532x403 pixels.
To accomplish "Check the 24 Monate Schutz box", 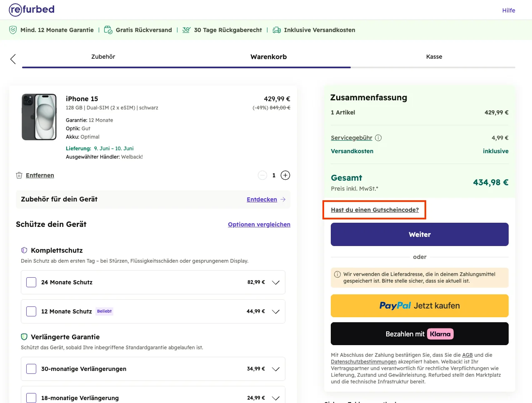I will (31, 282).
